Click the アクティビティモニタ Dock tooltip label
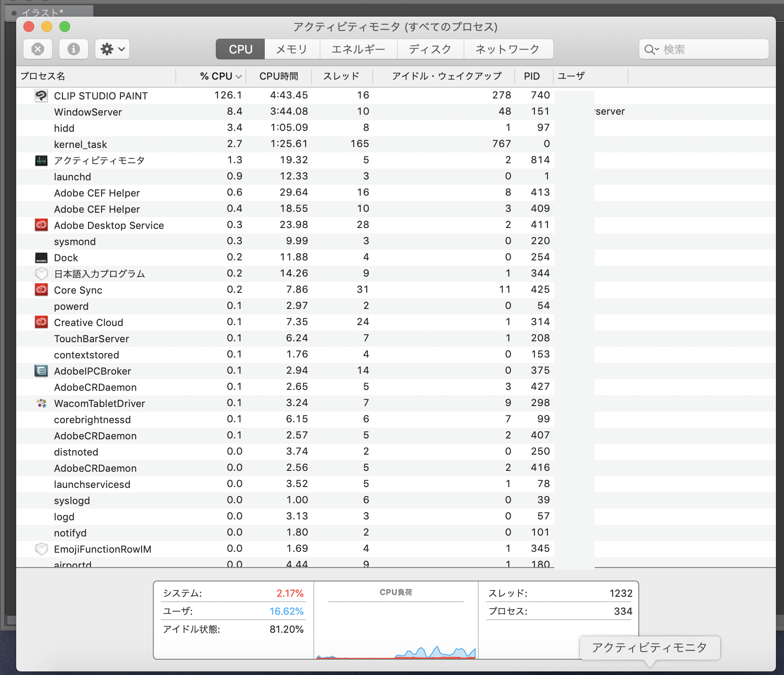The image size is (784, 675). (650, 648)
